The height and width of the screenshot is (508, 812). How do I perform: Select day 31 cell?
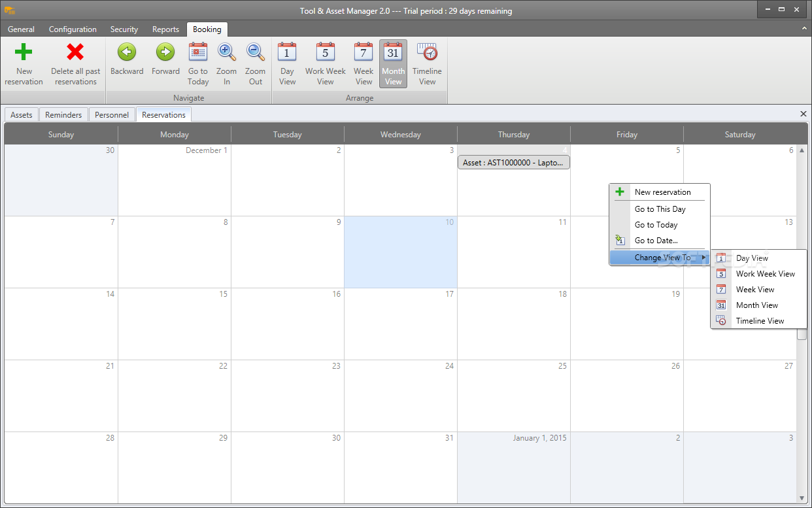click(401, 467)
